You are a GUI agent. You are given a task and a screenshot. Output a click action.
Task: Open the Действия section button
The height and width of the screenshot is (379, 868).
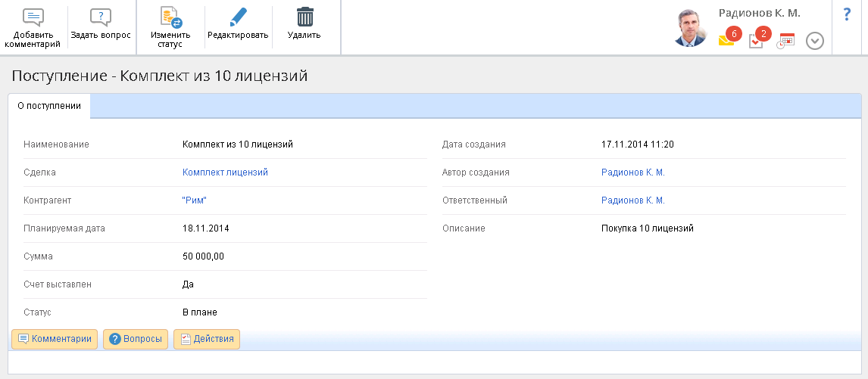(207, 339)
